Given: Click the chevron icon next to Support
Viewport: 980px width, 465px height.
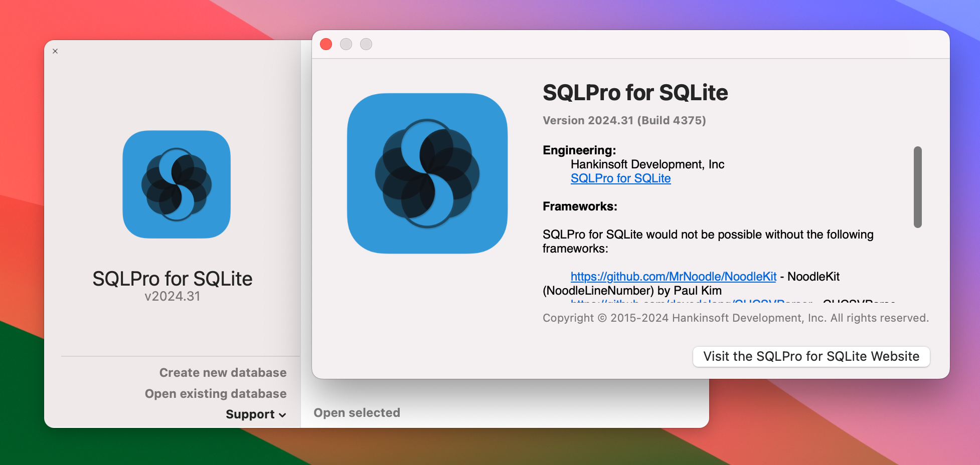Looking at the screenshot, I should pyautogui.click(x=282, y=415).
